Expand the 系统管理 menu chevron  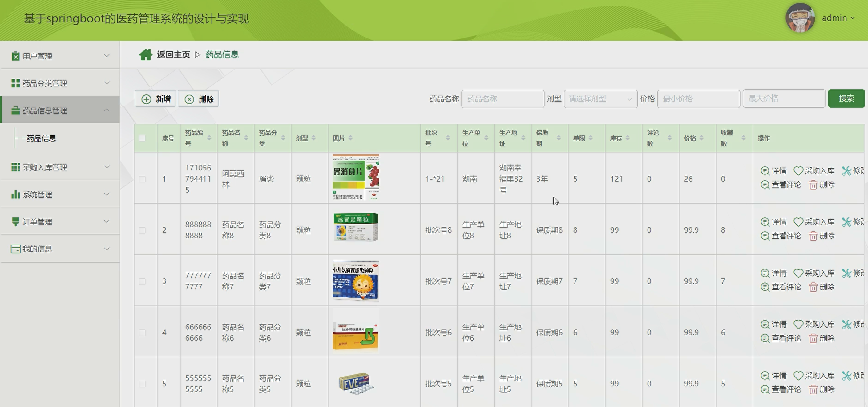tap(107, 194)
